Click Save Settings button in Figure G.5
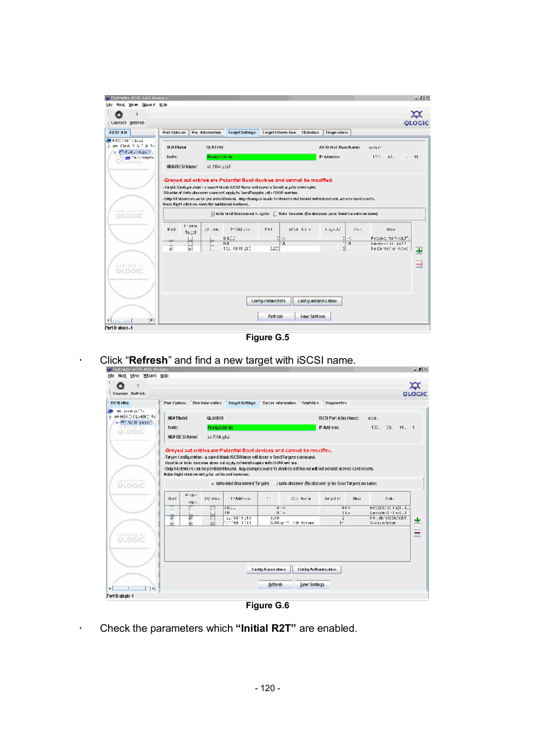534x756 pixels. [313, 316]
